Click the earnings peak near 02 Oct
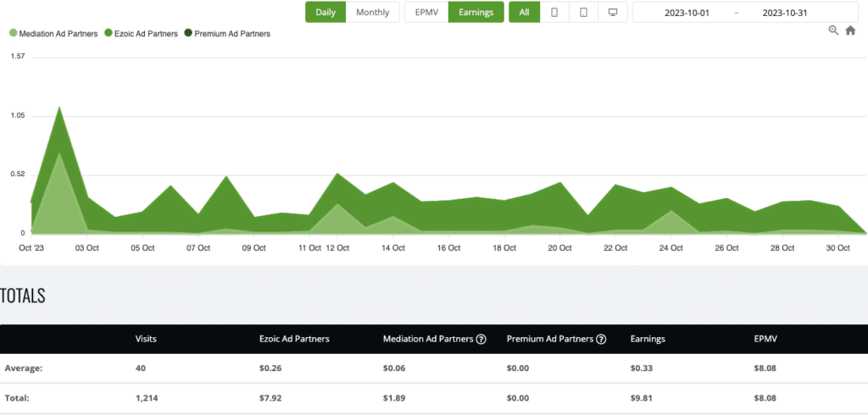This screenshot has width=868, height=415. pyautogui.click(x=59, y=108)
